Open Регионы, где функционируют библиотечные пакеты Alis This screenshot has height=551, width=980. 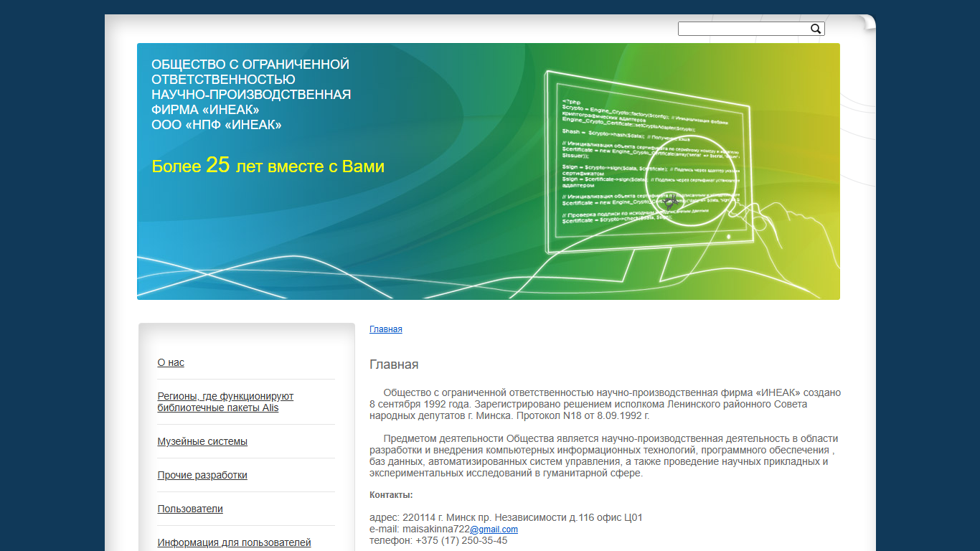tap(225, 402)
